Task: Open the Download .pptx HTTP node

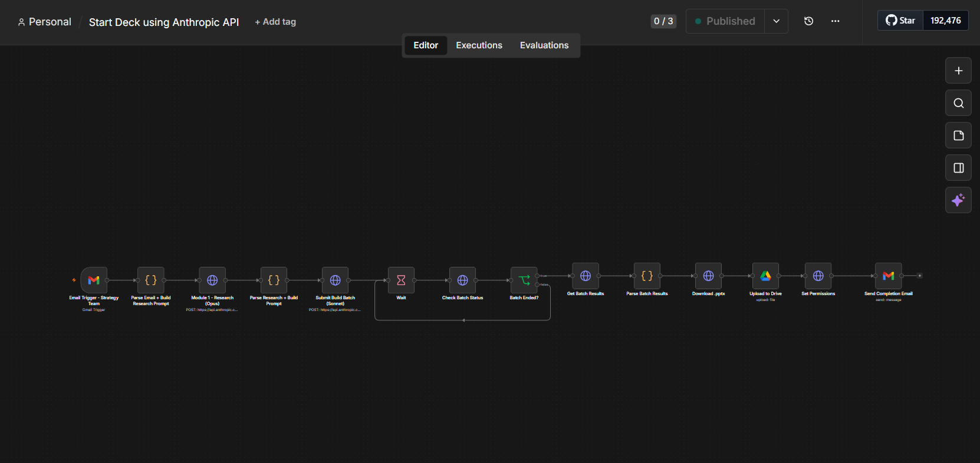Action: tap(709, 276)
